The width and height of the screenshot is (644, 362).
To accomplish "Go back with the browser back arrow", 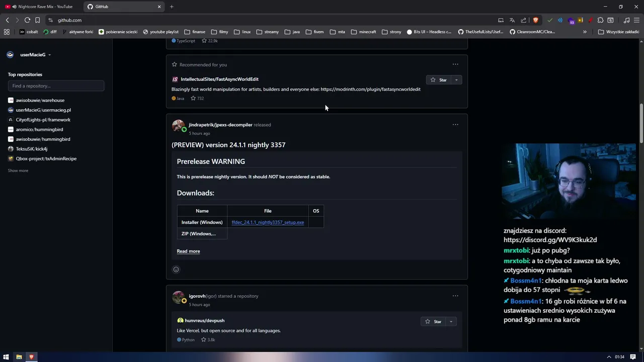I will point(7,20).
